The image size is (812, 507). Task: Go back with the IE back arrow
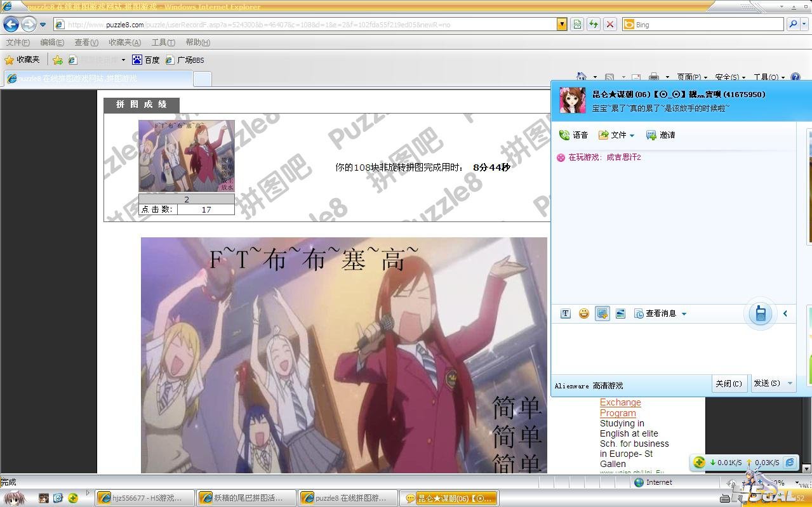(x=11, y=25)
